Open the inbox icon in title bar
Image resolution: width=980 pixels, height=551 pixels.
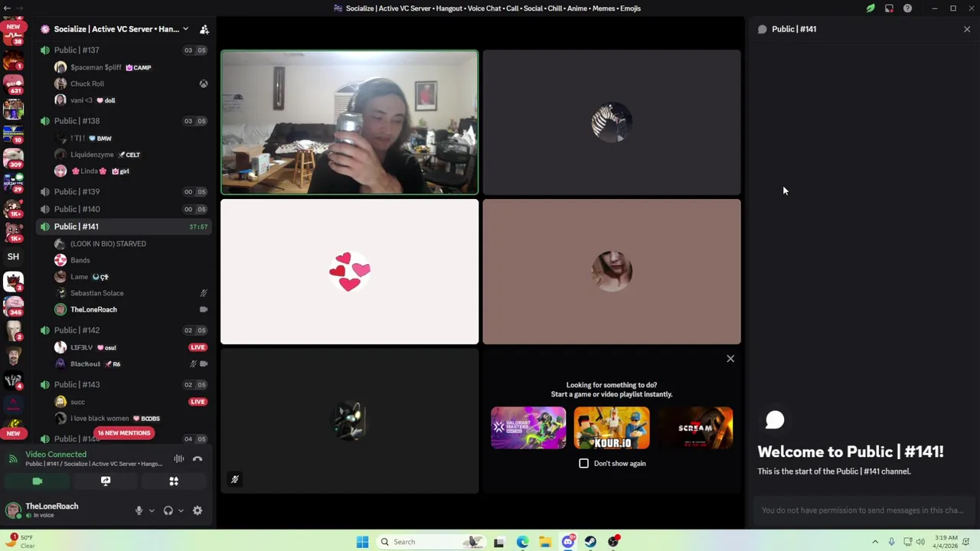coord(889,8)
